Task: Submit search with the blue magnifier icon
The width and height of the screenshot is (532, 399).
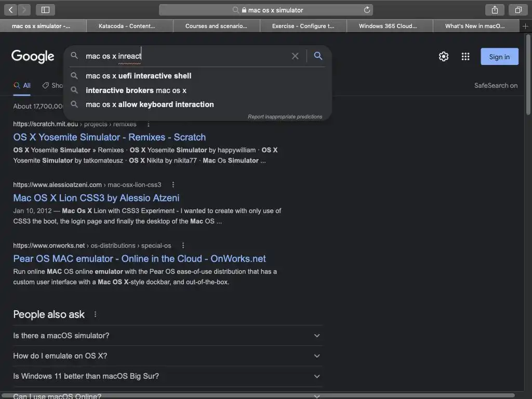Action: (x=318, y=56)
